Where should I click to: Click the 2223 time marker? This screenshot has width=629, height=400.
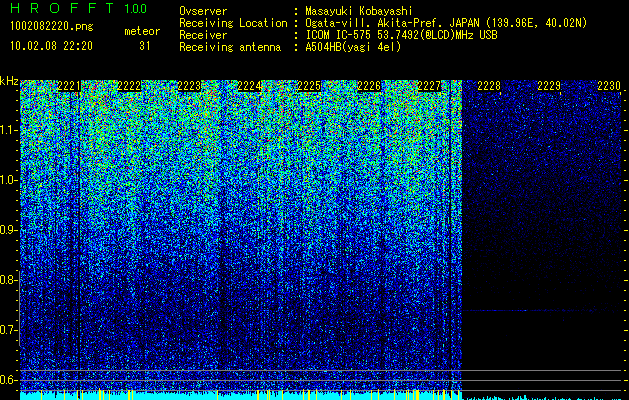(189, 86)
